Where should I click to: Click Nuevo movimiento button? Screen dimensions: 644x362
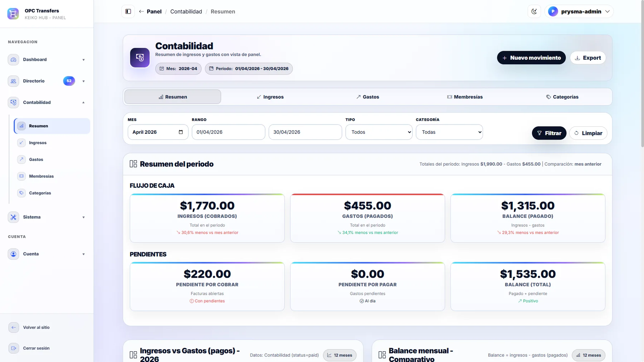point(531,58)
